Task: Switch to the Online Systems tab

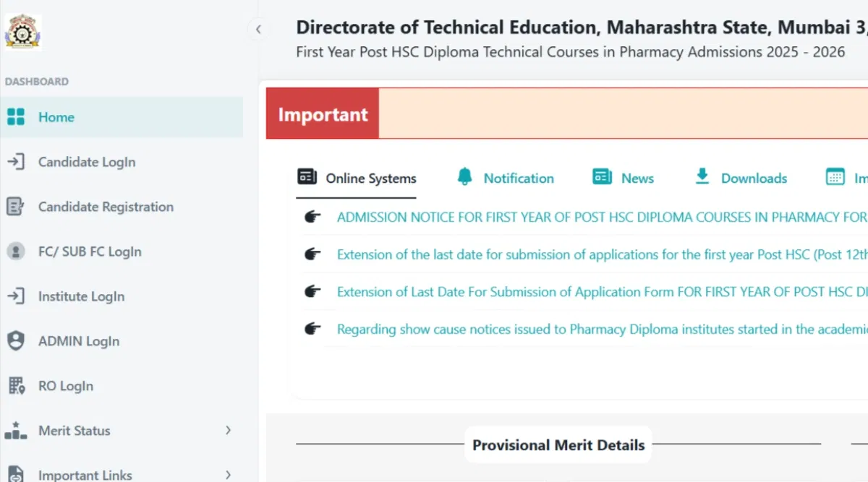Action: [370, 178]
